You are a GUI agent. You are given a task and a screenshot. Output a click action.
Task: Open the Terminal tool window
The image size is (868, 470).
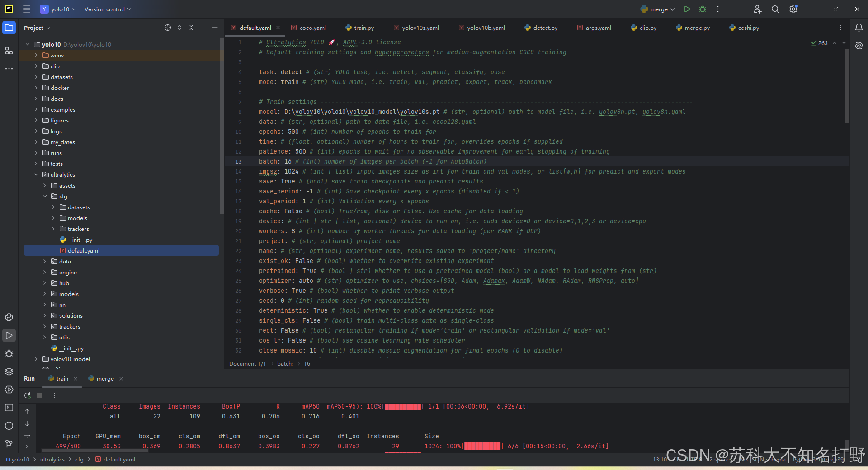9,408
